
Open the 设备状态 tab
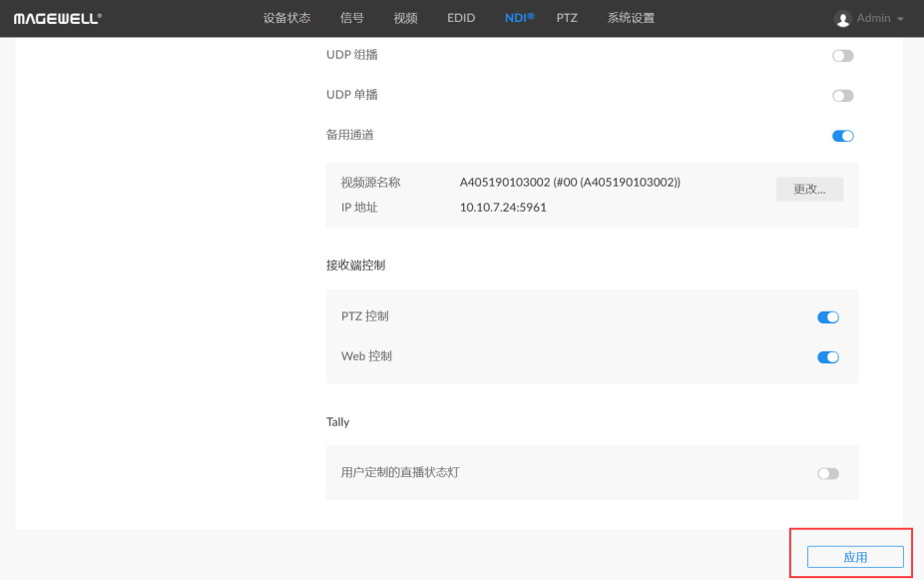click(286, 19)
